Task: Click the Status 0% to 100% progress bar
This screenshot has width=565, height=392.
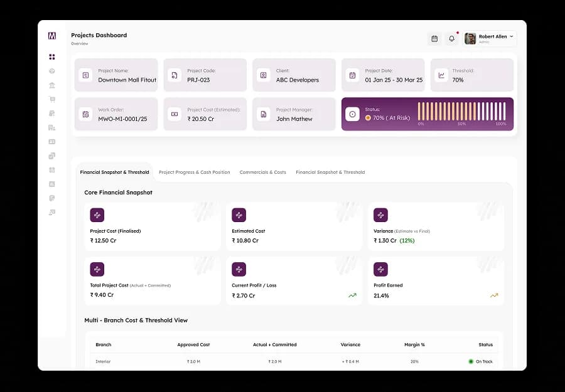Action: [x=462, y=112]
